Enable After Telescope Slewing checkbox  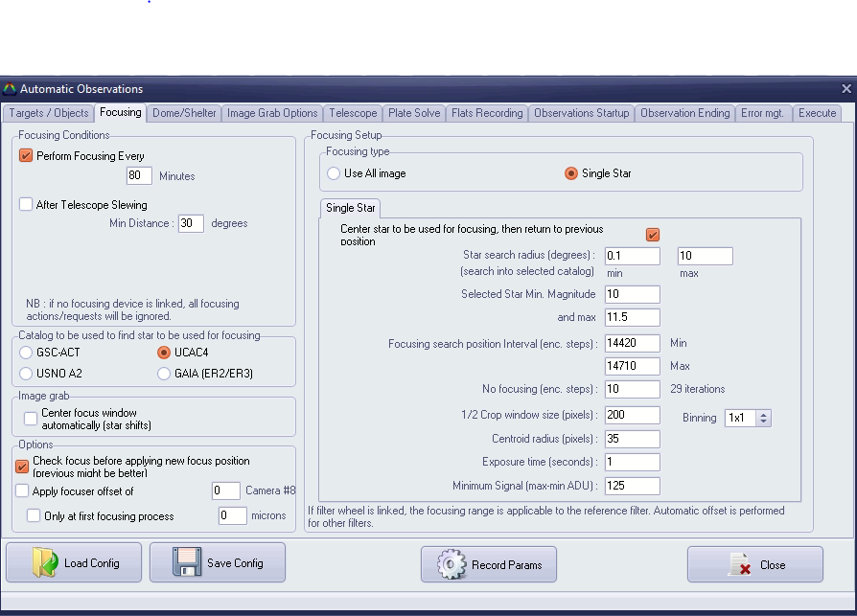26,204
